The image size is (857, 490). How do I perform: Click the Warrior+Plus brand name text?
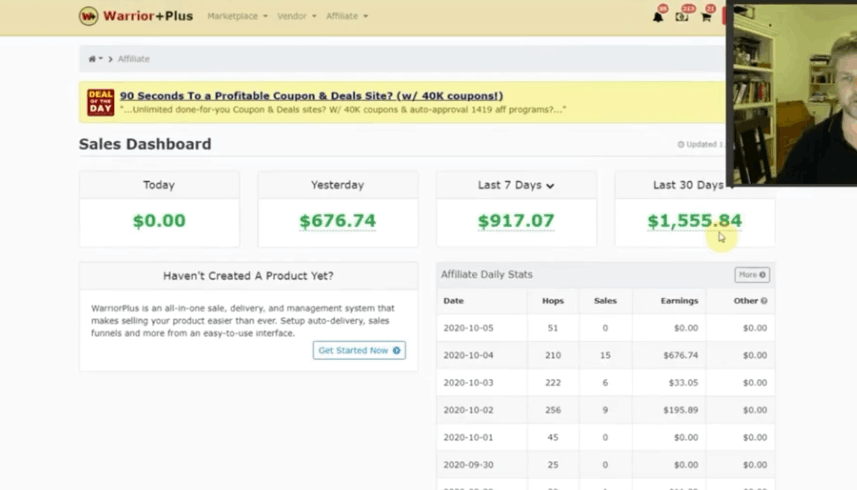point(148,16)
